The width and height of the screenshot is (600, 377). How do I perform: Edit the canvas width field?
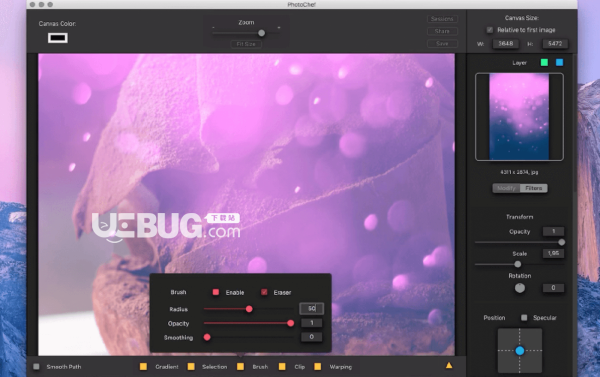(505, 44)
